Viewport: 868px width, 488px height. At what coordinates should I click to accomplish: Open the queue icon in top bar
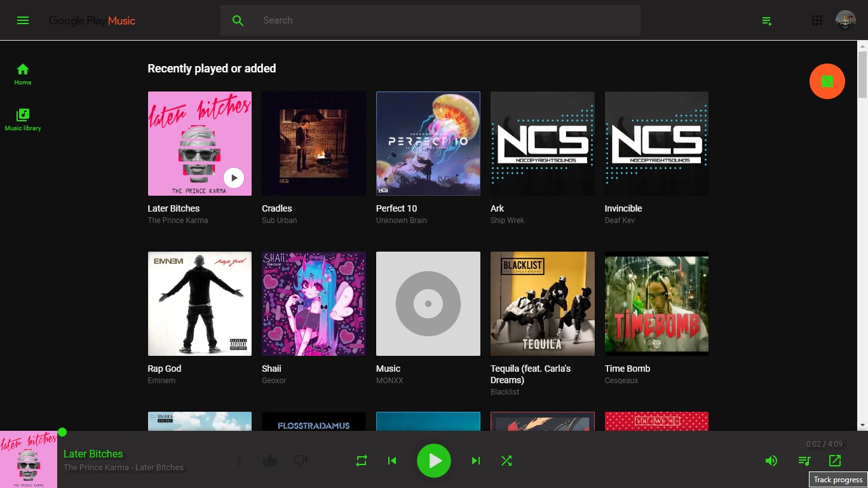coord(767,21)
